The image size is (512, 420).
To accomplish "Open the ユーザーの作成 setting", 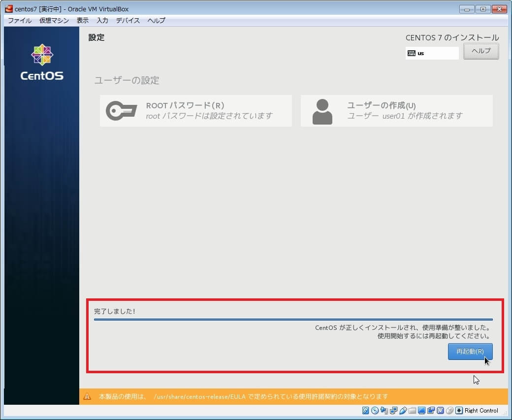I will (396, 111).
